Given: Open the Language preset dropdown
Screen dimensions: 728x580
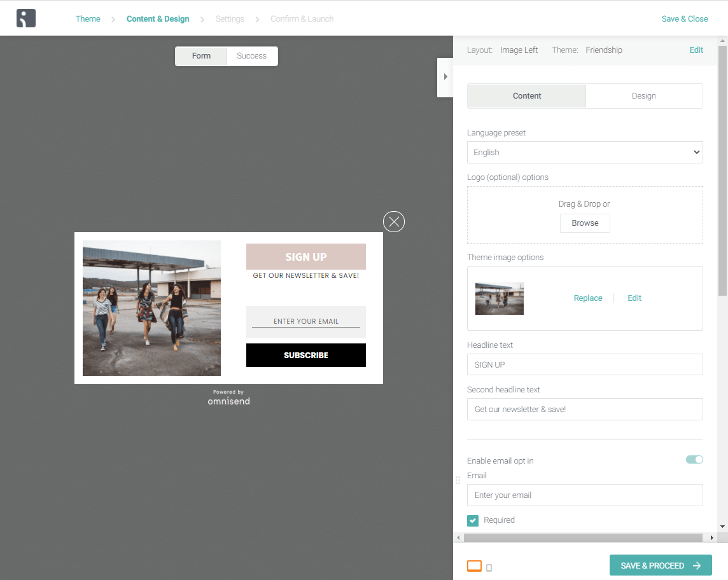Looking at the screenshot, I should click(585, 152).
